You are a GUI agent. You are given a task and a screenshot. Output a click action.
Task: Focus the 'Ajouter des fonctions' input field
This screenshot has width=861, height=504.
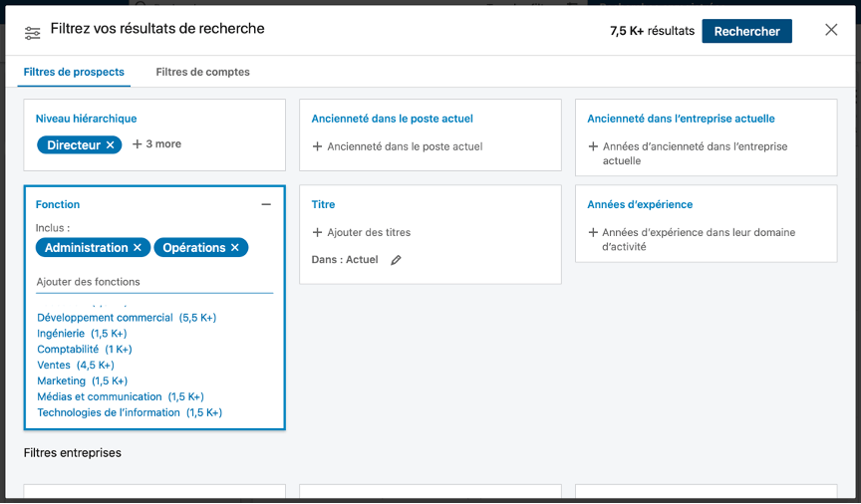154,282
